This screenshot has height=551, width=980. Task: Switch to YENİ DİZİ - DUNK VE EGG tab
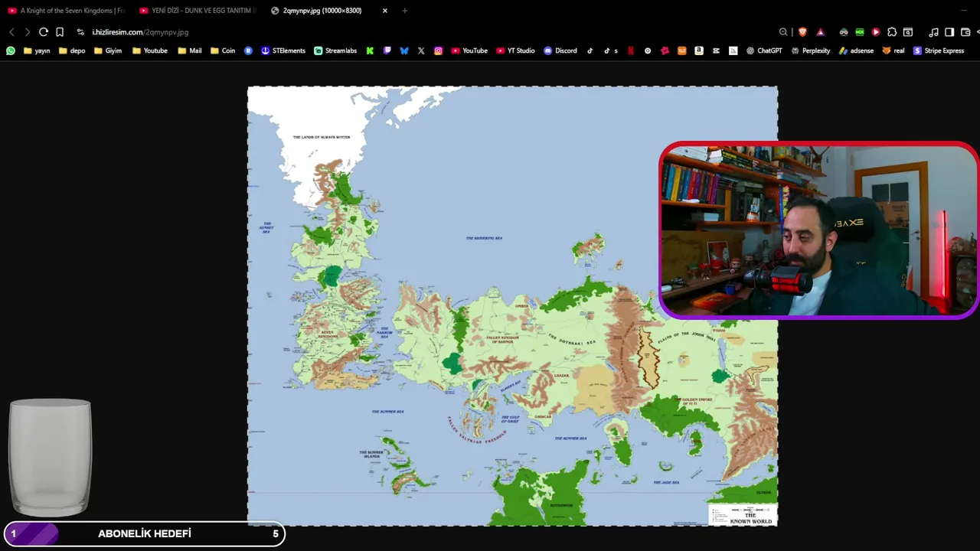[x=198, y=11]
